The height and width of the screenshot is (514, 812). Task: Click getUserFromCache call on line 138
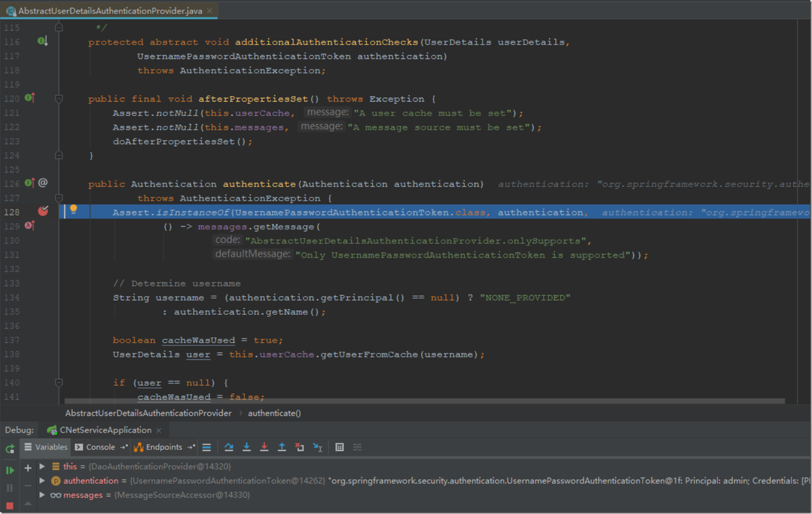(369, 354)
